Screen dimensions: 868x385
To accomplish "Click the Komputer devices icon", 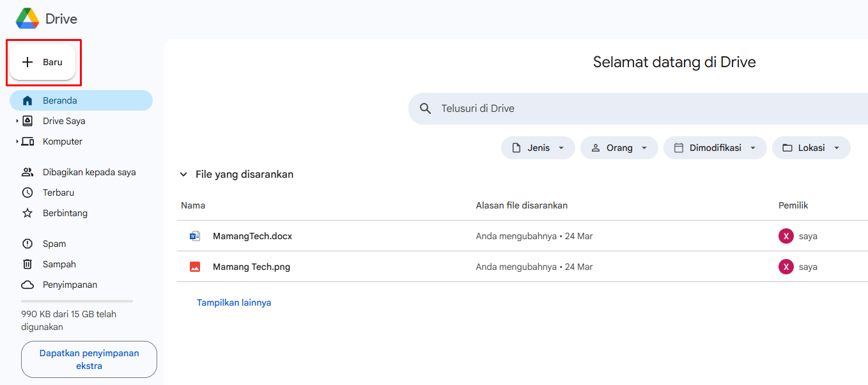I will (27, 141).
